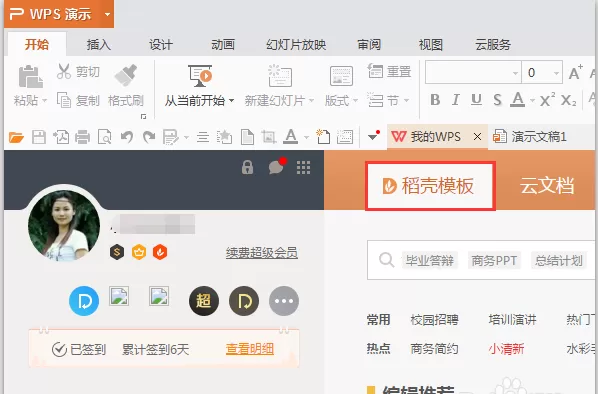Click the font color A button in ribbon
The height and width of the screenshot is (394, 598).
tap(518, 100)
